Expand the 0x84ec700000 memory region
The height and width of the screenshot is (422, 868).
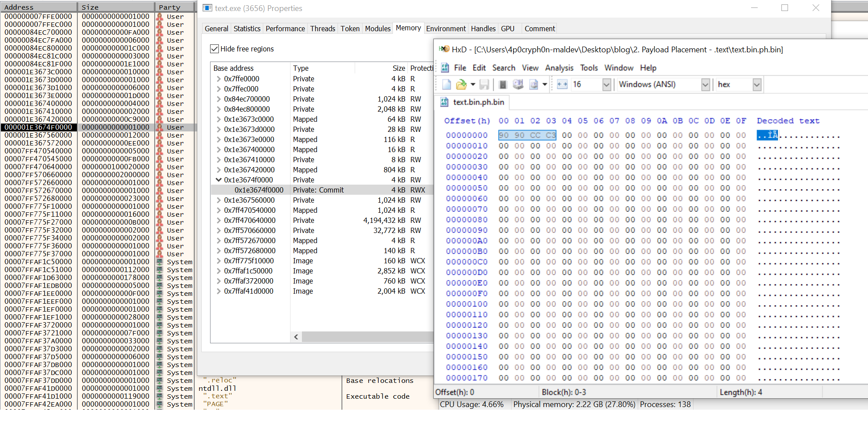(x=218, y=99)
